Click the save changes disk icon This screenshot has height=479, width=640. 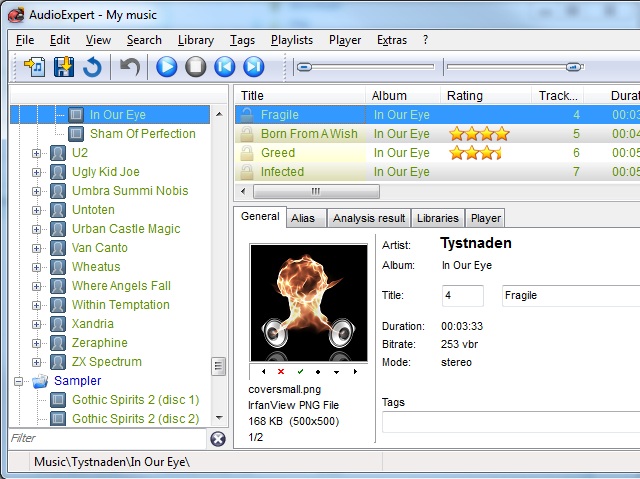point(64,67)
